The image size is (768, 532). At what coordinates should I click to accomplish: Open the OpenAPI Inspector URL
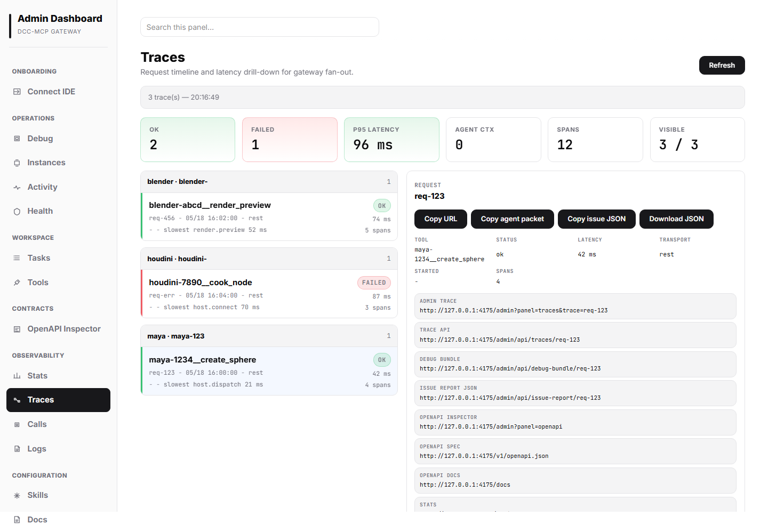point(575,422)
